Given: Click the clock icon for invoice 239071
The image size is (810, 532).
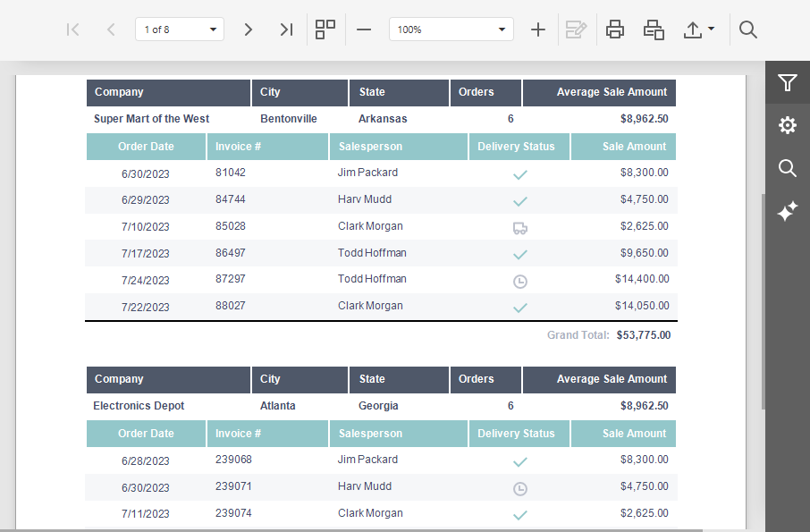Looking at the screenshot, I should click(x=519, y=488).
